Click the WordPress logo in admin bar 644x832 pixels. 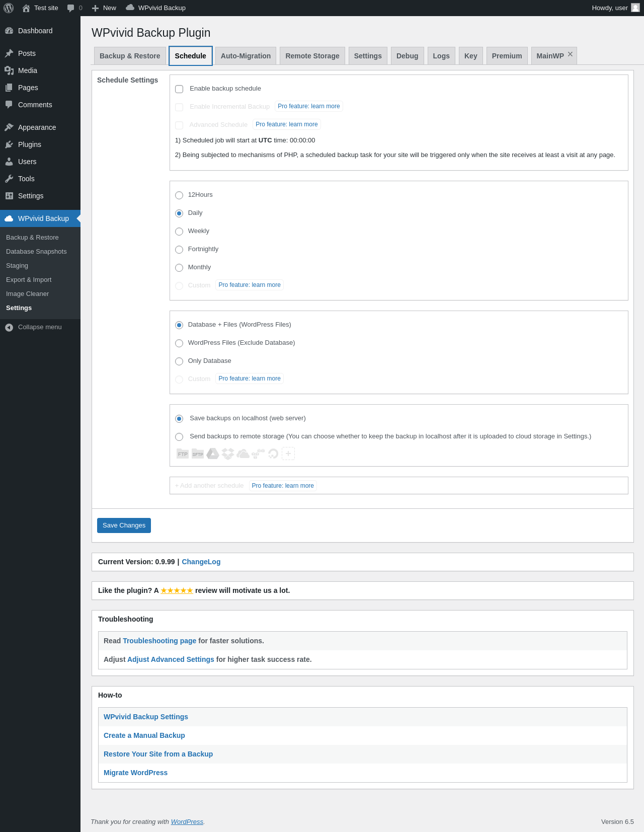tap(9, 8)
